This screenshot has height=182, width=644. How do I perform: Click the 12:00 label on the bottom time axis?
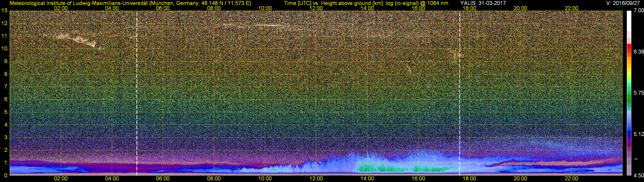[x=316, y=179]
